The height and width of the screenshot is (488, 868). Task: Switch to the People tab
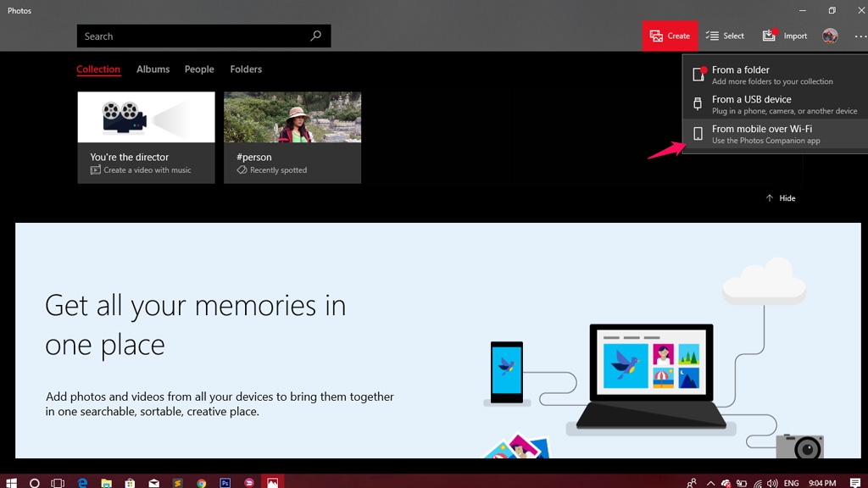point(199,69)
